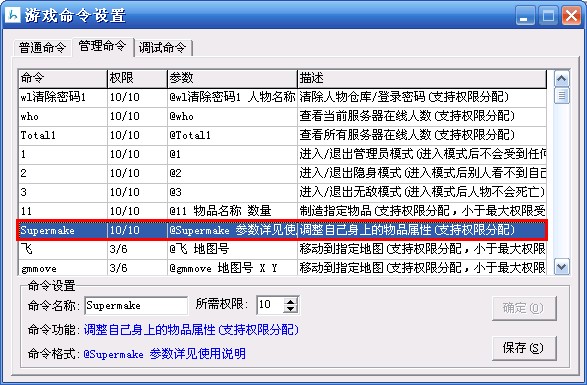Click the 确定(O) button

pos(524,308)
